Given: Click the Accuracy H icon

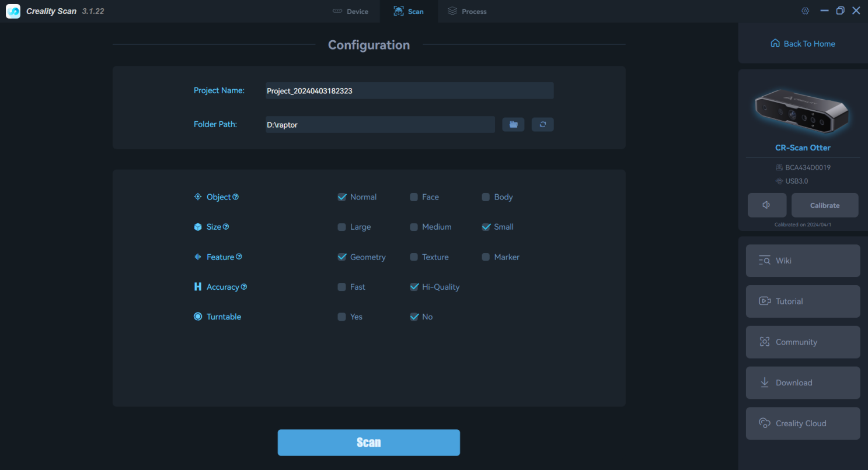Looking at the screenshot, I should point(198,287).
